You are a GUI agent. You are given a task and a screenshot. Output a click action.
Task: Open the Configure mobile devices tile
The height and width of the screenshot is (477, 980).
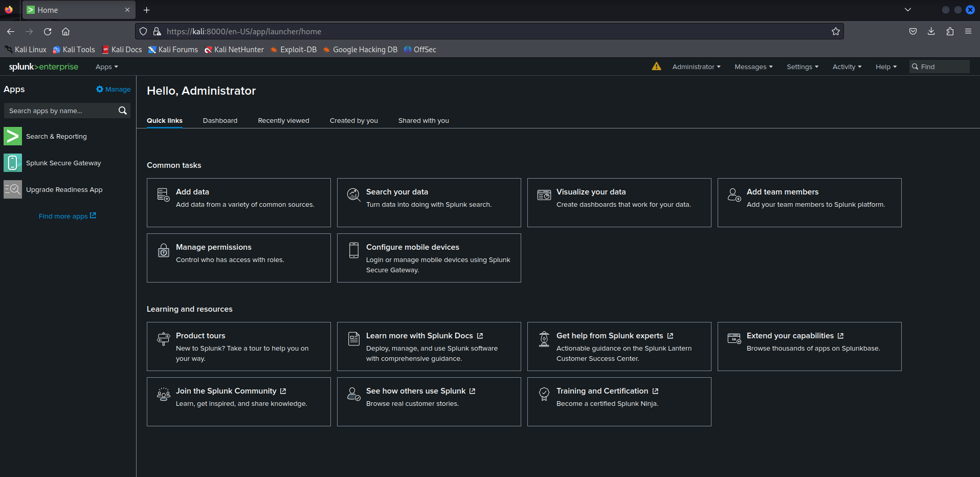429,257
